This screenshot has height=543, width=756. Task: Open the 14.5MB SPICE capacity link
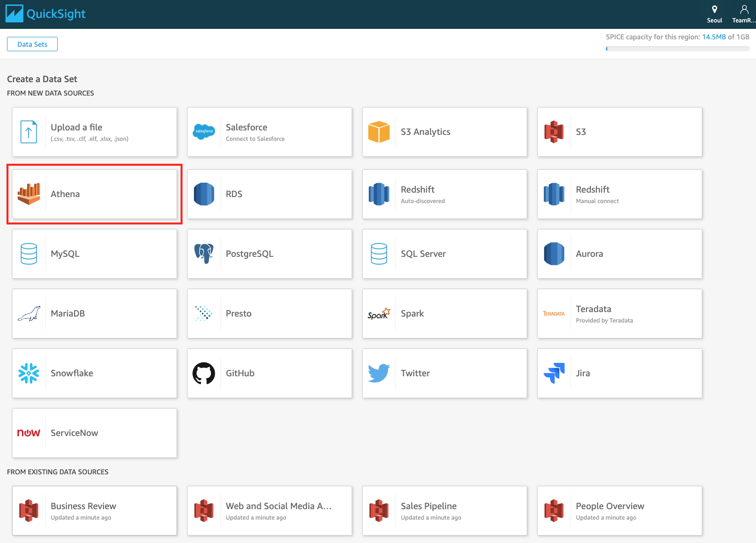(714, 37)
